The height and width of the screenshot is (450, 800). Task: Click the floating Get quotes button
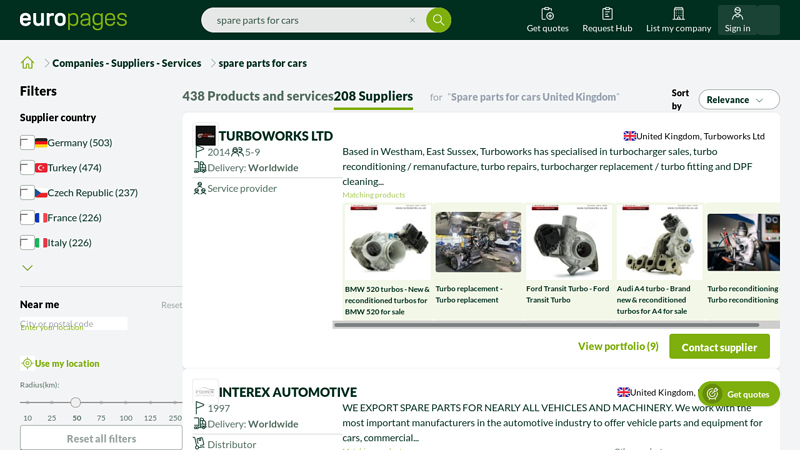coord(738,394)
